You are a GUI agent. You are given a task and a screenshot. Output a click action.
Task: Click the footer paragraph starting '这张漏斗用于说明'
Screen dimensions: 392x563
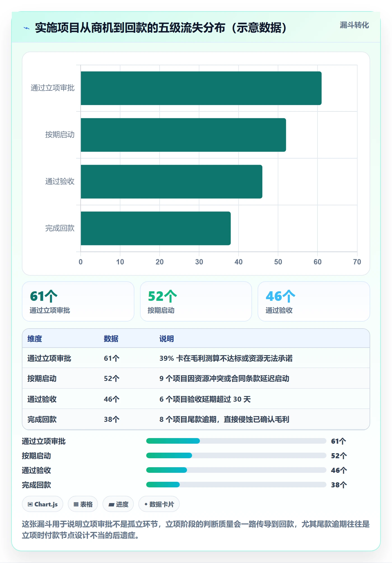point(196,530)
